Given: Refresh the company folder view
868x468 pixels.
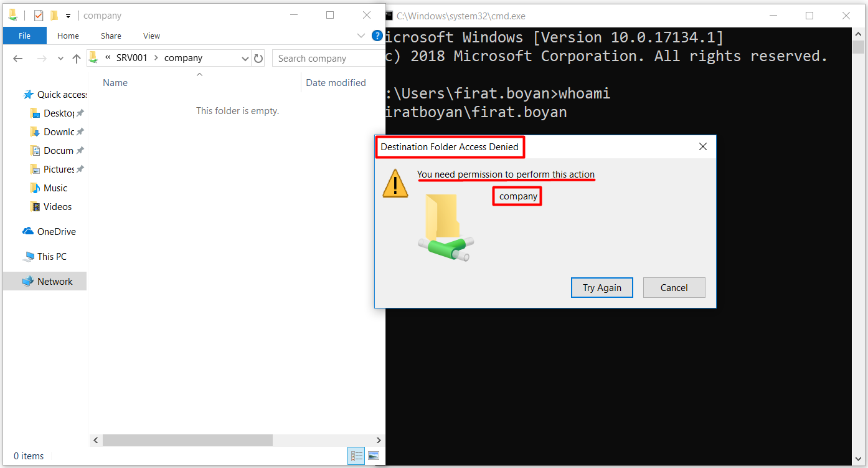Looking at the screenshot, I should (258, 58).
